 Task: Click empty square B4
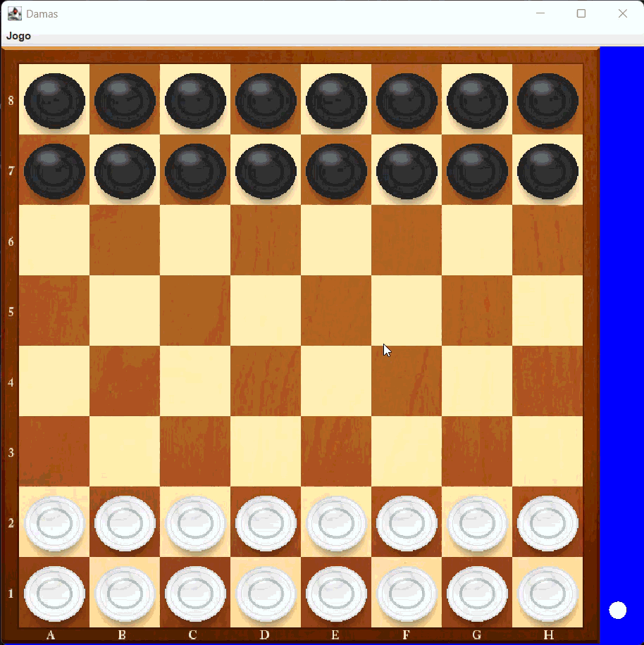[x=125, y=381]
